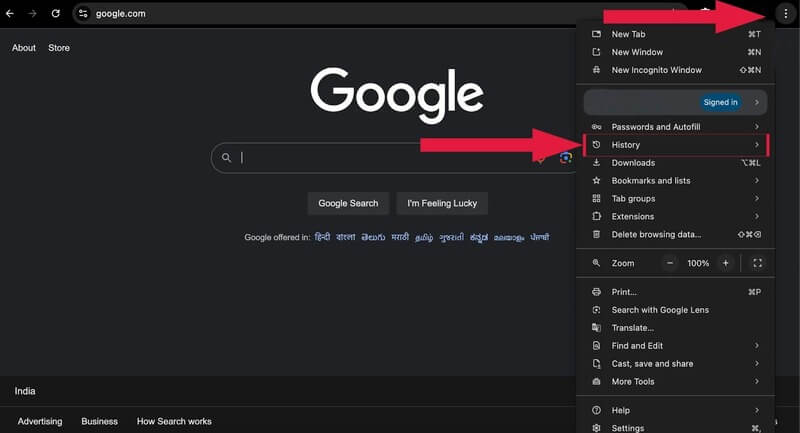Image resolution: width=800 pixels, height=433 pixels.
Task: Click the 100% zoom level value
Action: 698,263
